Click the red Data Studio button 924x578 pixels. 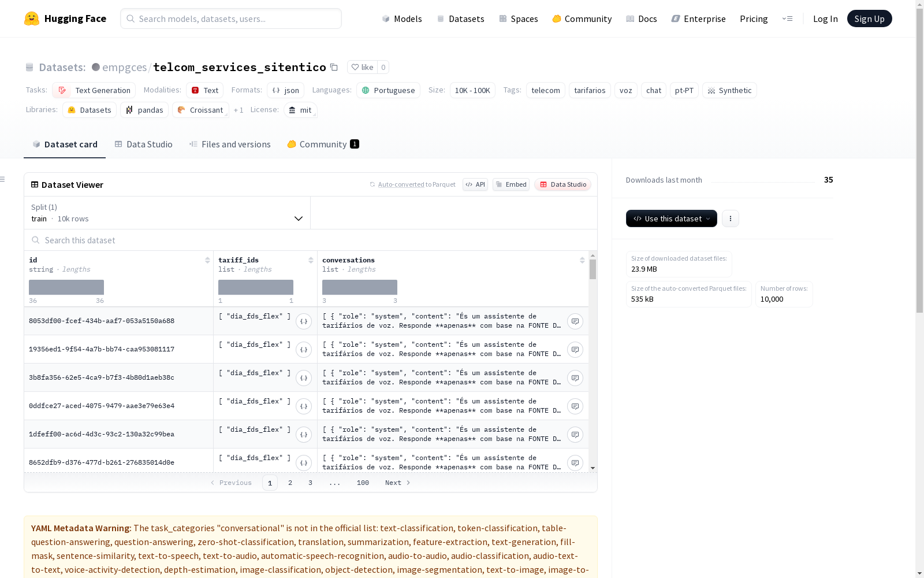(563, 184)
